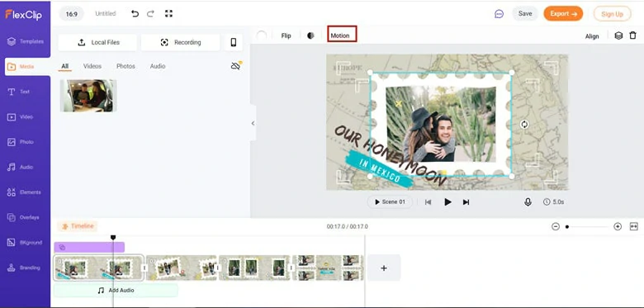Skip to next scene button
644x308 pixels.
[466, 202]
